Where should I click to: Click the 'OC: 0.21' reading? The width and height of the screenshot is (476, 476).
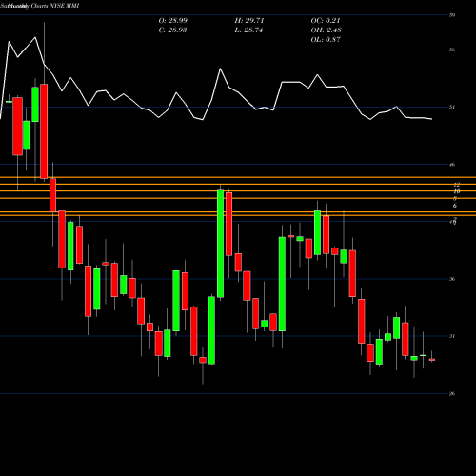pos(326,21)
